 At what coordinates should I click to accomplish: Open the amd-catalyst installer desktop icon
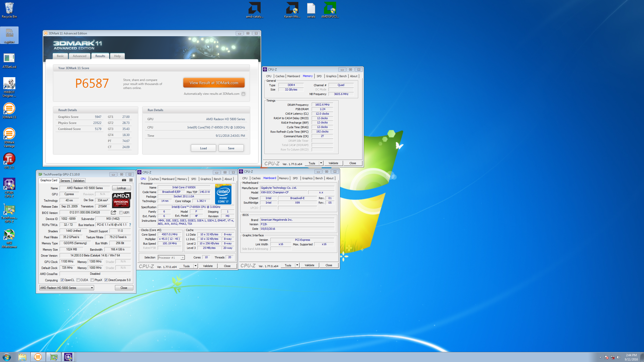coord(255,10)
